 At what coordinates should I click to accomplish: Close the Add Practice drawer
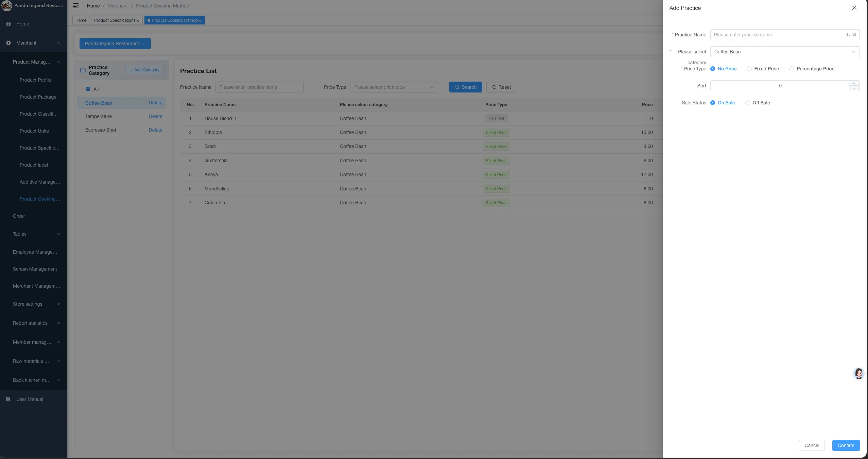point(854,8)
